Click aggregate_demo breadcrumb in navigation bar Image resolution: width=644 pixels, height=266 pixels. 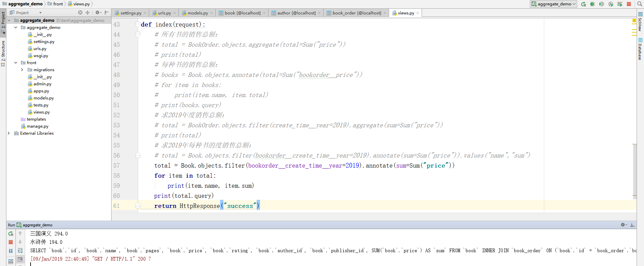tap(23, 4)
